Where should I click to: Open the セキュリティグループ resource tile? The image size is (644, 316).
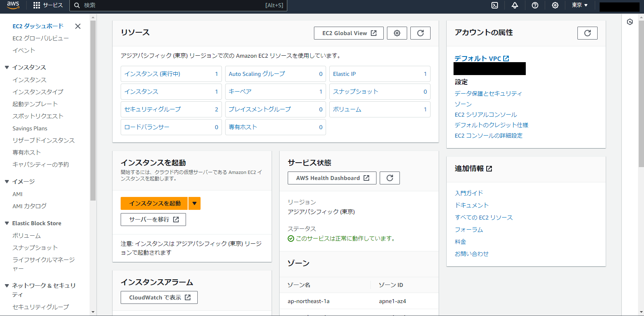(171, 109)
